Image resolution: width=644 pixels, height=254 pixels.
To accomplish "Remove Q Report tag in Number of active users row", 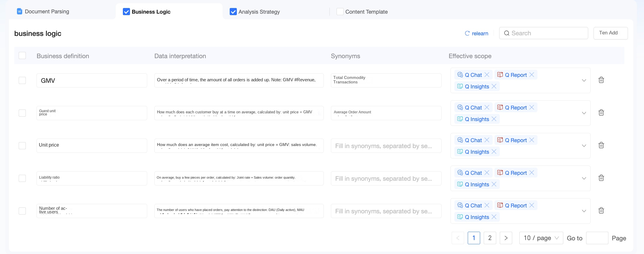I will (x=532, y=205).
